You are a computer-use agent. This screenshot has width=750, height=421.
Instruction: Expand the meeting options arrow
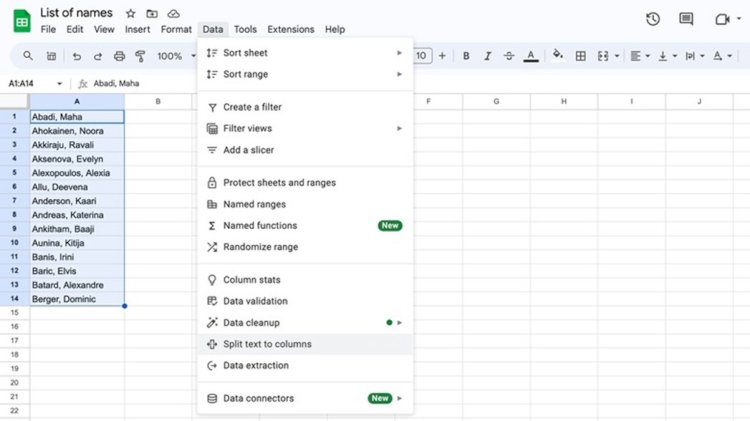coord(739,19)
